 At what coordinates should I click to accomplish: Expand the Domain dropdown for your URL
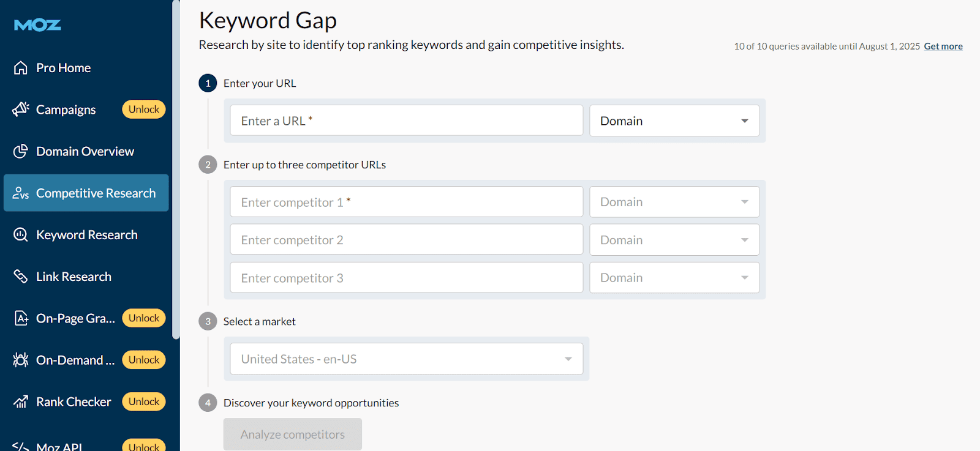tap(674, 121)
